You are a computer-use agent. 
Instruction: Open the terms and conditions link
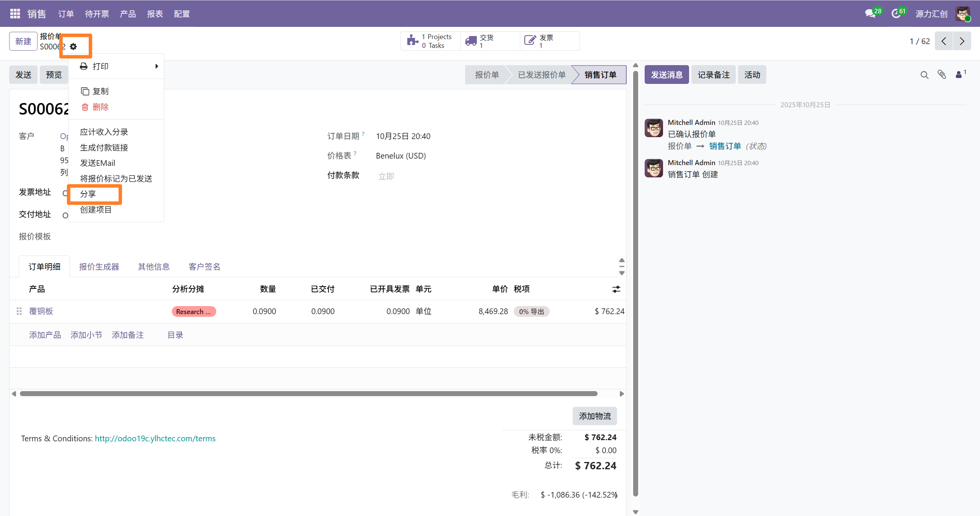point(155,438)
